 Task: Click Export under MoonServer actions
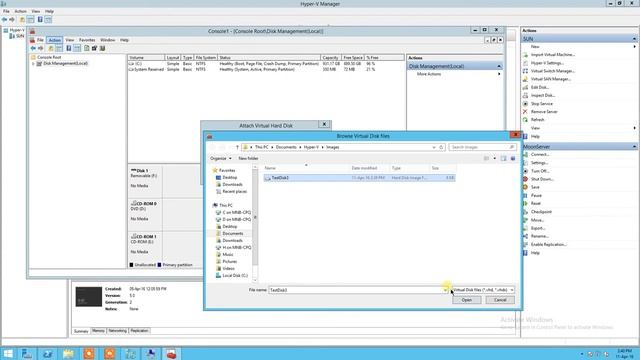pos(538,228)
